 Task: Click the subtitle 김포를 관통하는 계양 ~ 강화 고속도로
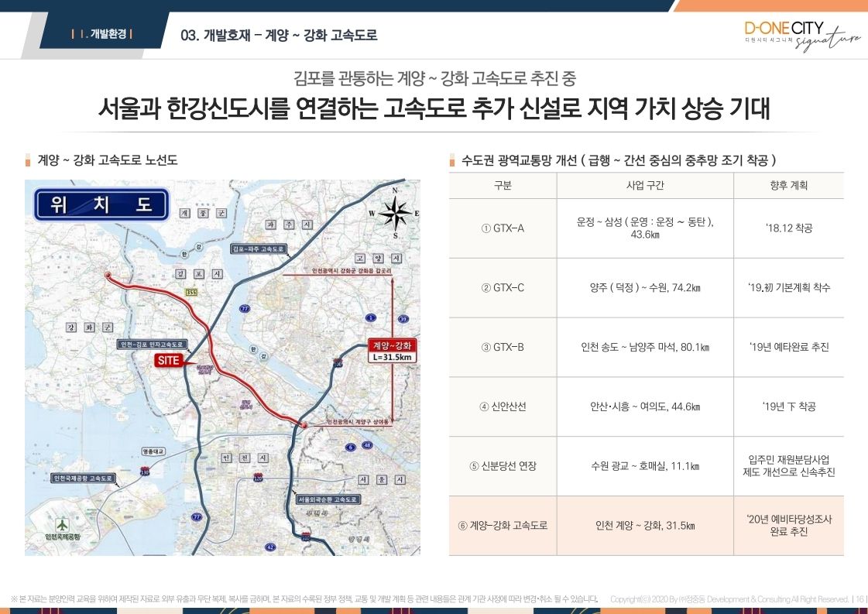coord(434,78)
